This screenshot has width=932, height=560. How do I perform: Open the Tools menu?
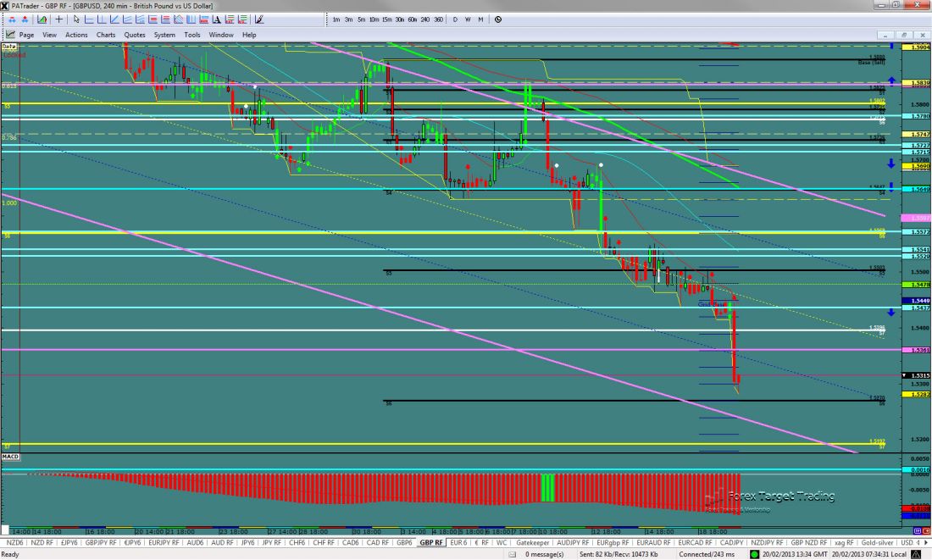tap(192, 35)
